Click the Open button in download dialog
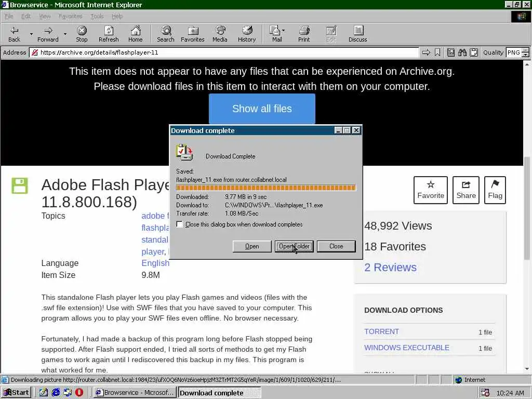The height and width of the screenshot is (399, 532). [x=252, y=246]
